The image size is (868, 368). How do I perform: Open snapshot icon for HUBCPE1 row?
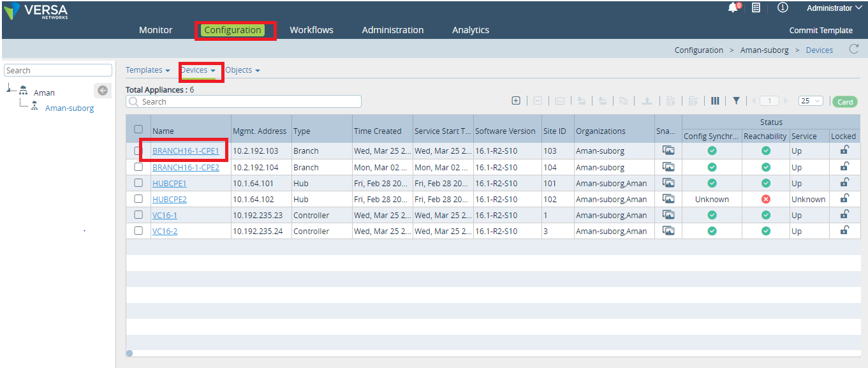pos(668,182)
